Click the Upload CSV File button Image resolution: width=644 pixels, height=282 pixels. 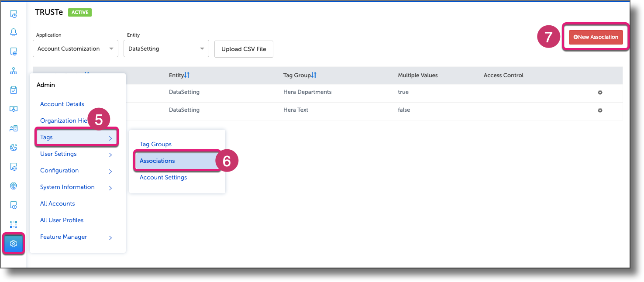pos(243,48)
